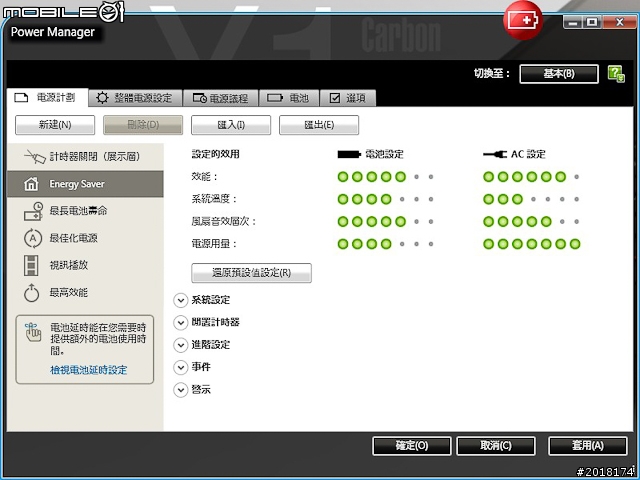
Task: Switch to basic mode with 基本(B)
Action: coord(559,74)
